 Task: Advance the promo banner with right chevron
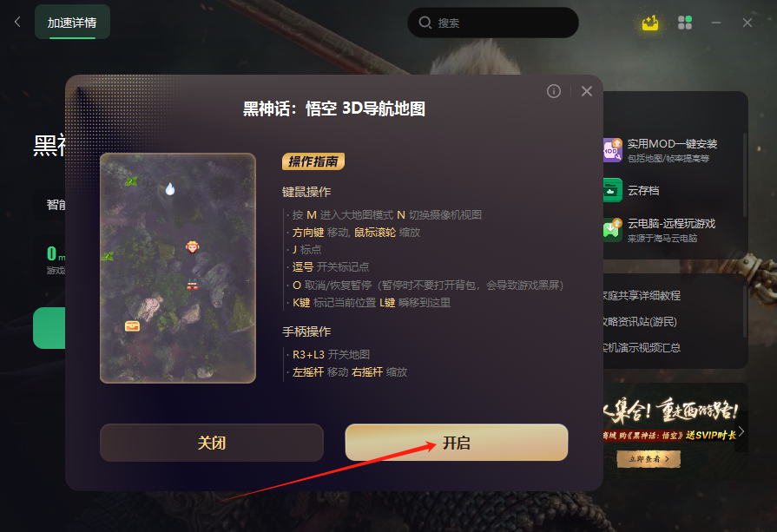tap(741, 431)
